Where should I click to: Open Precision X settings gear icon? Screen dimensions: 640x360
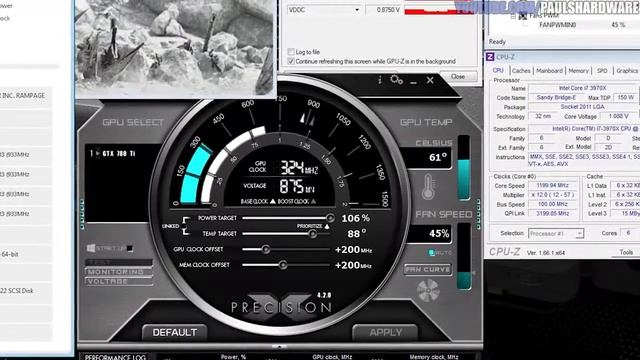pos(396,80)
